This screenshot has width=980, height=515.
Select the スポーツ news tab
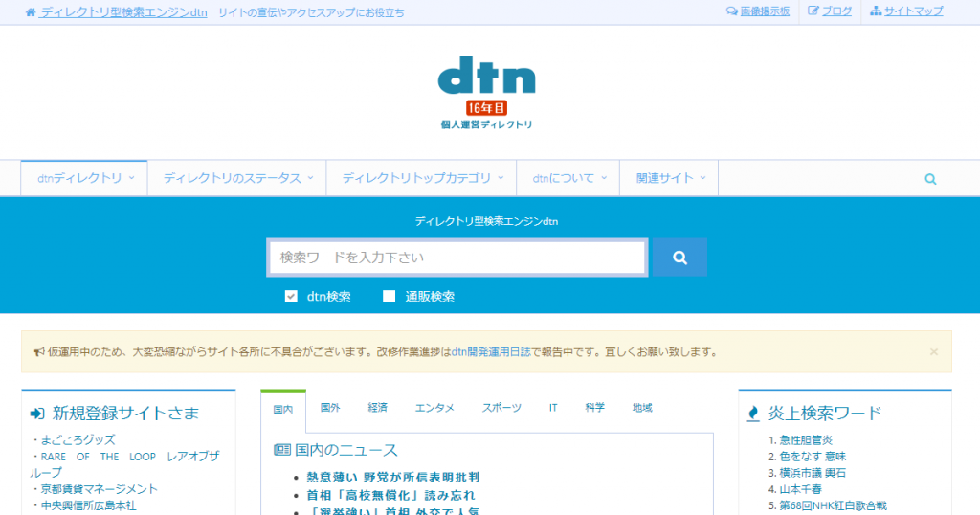pyautogui.click(x=501, y=408)
